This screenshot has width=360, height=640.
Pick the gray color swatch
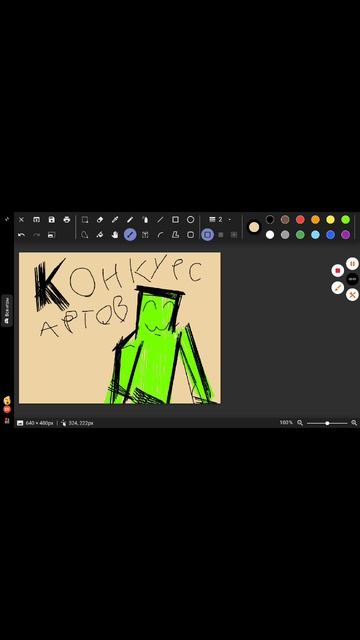click(x=285, y=235)
